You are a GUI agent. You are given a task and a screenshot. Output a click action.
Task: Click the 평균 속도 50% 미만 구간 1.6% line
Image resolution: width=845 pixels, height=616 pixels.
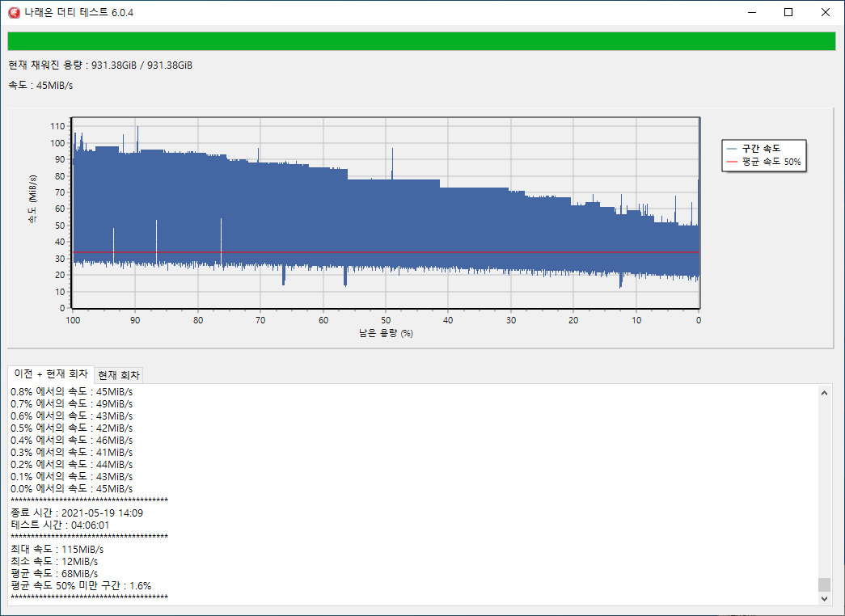click(81, 586)
